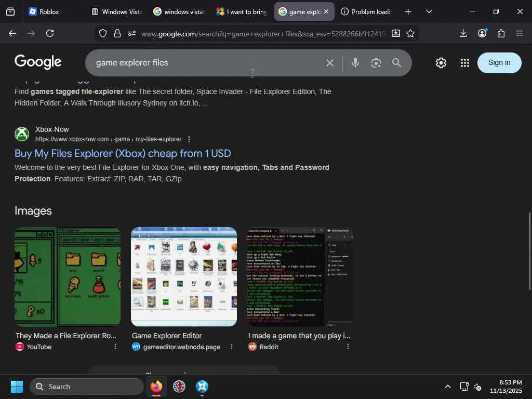
Task: Open the clock and date panel
Action: 506,387
